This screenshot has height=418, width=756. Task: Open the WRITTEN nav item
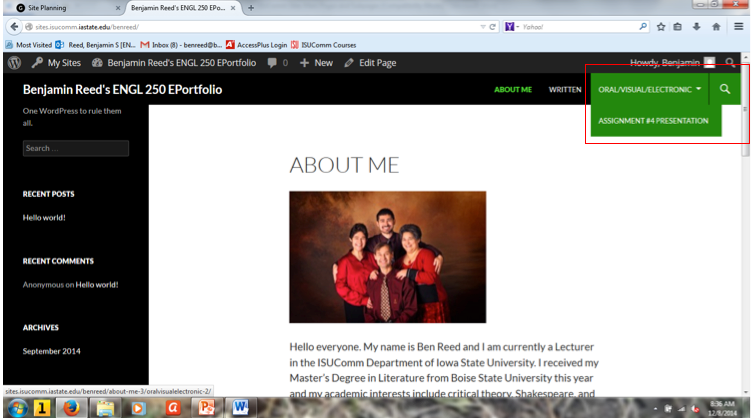point(565,90)
